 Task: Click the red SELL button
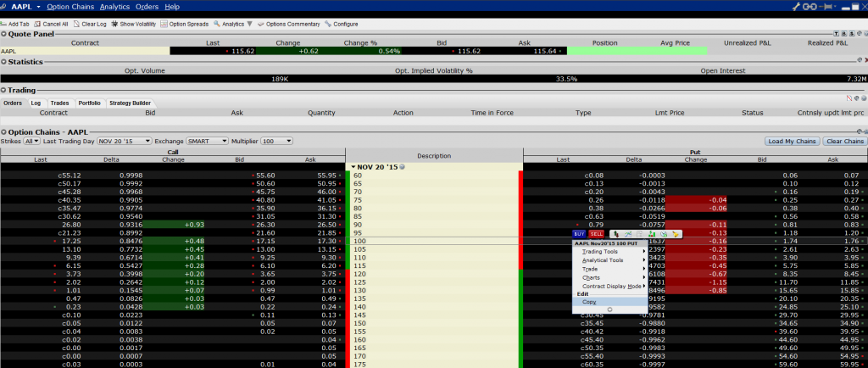[x=596, y=235]
